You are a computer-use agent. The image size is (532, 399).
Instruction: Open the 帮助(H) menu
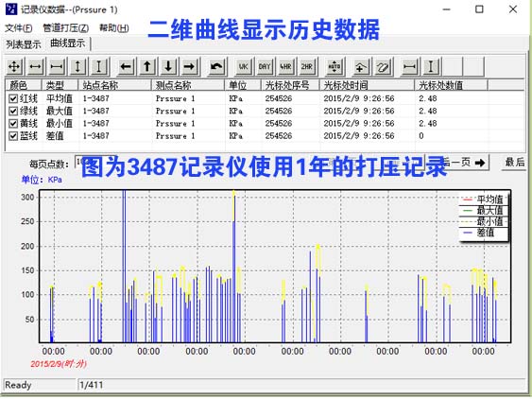tap(114, 27)
